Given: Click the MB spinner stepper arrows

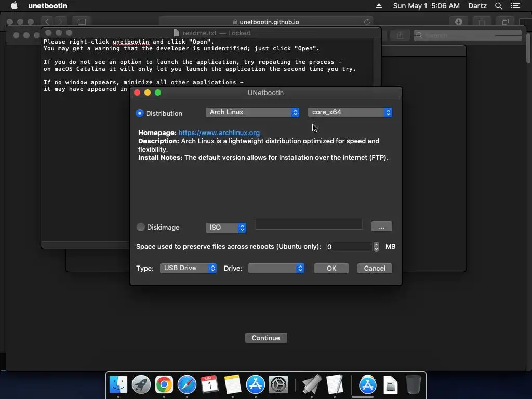Looking at the screenshot, I should 376,247.
